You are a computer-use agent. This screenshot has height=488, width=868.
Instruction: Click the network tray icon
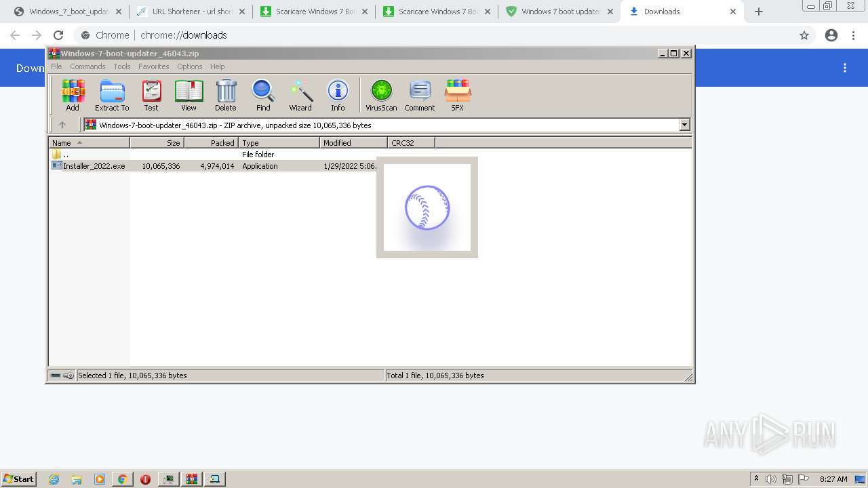pos(787,479)
